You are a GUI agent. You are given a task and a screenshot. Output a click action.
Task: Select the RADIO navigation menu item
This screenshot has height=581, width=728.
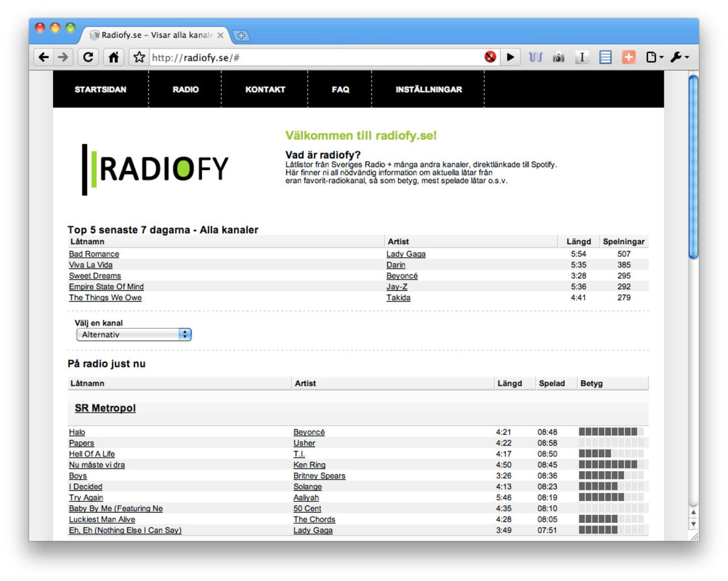(184, 89)
